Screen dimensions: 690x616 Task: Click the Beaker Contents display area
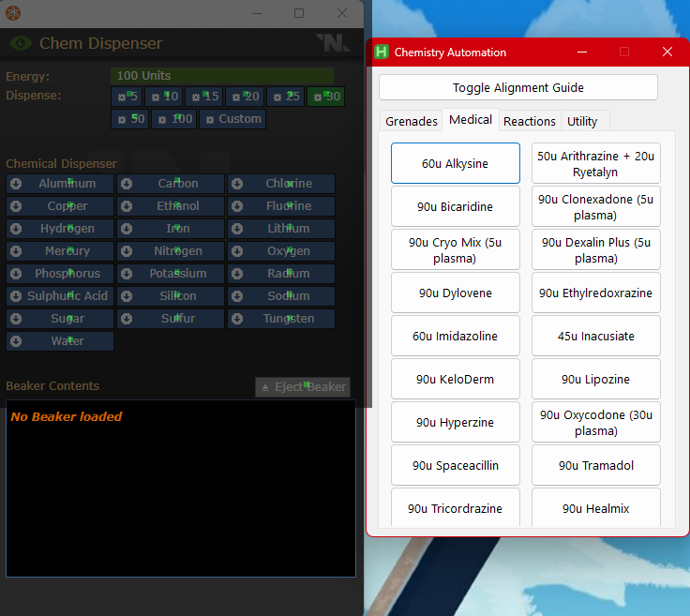pos(181,488)
